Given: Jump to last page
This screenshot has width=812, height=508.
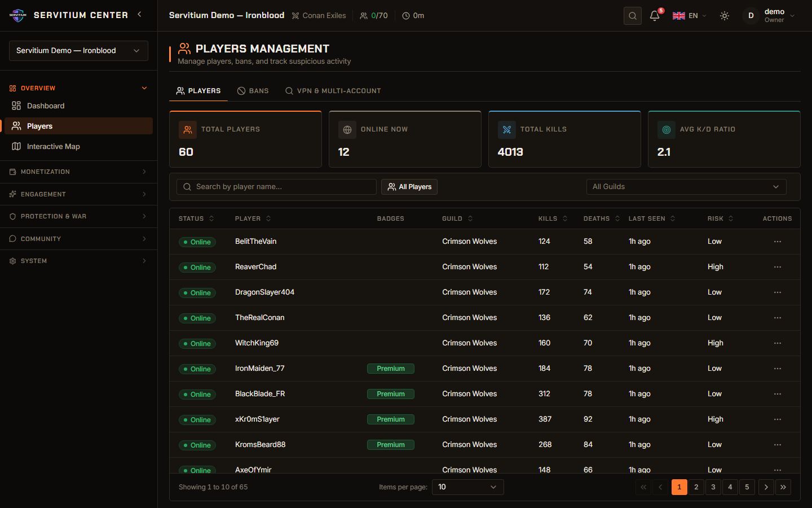Looking at the screenshot, I should click(783, 487).
